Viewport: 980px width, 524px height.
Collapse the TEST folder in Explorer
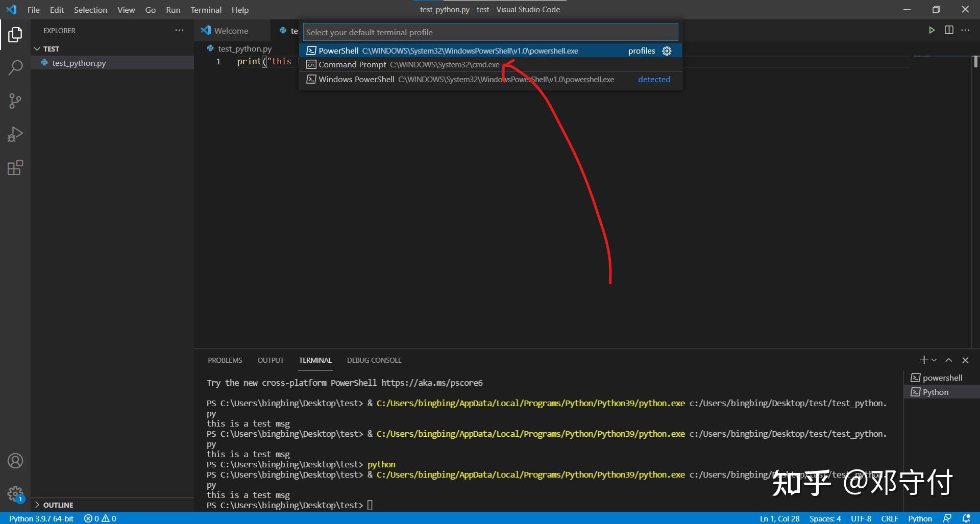(37, 48)
